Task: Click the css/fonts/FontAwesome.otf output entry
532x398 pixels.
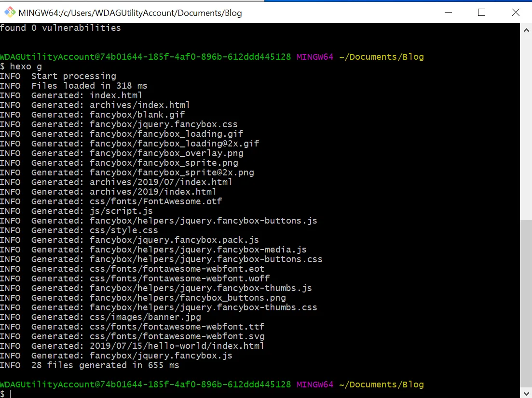Action: pos(156,201)
